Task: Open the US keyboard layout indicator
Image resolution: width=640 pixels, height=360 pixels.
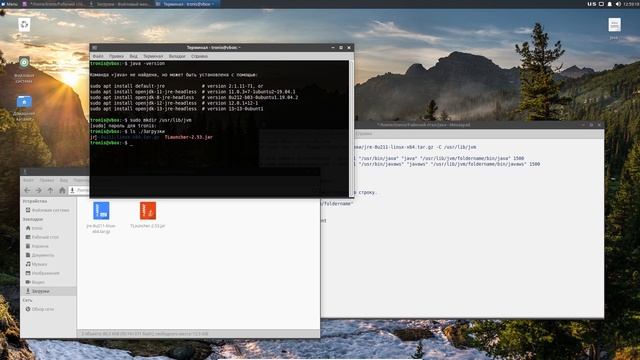Action: (591, 4)
